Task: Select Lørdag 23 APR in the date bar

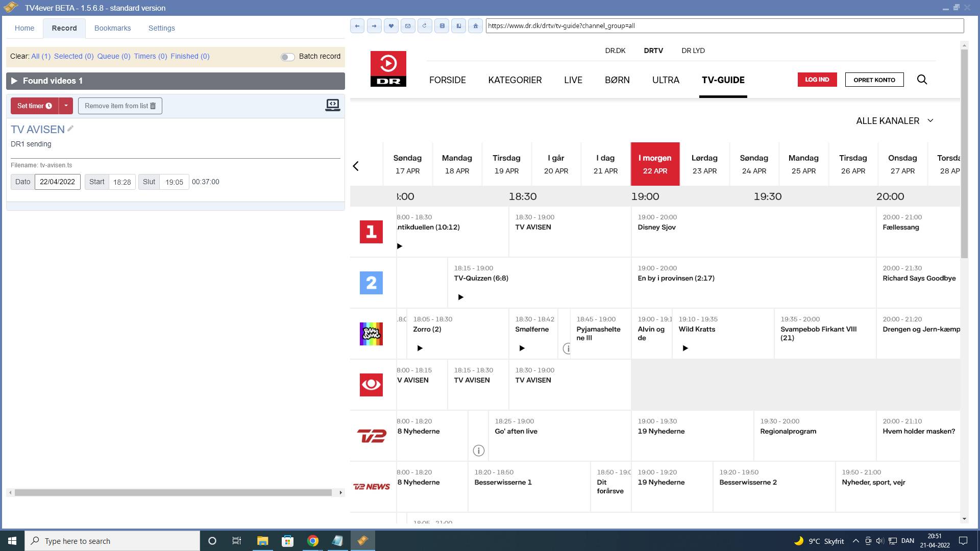Action: [x=704, y=164]
